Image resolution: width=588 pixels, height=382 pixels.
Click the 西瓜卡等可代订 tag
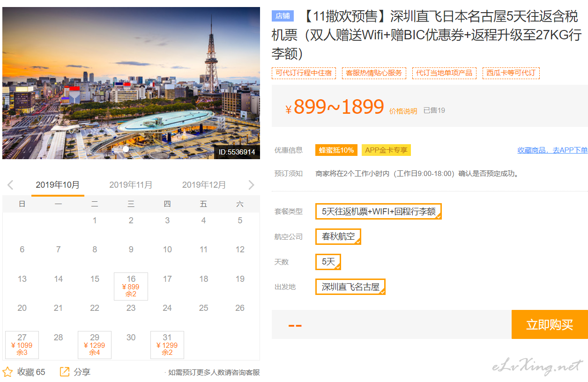coord(511,73)
